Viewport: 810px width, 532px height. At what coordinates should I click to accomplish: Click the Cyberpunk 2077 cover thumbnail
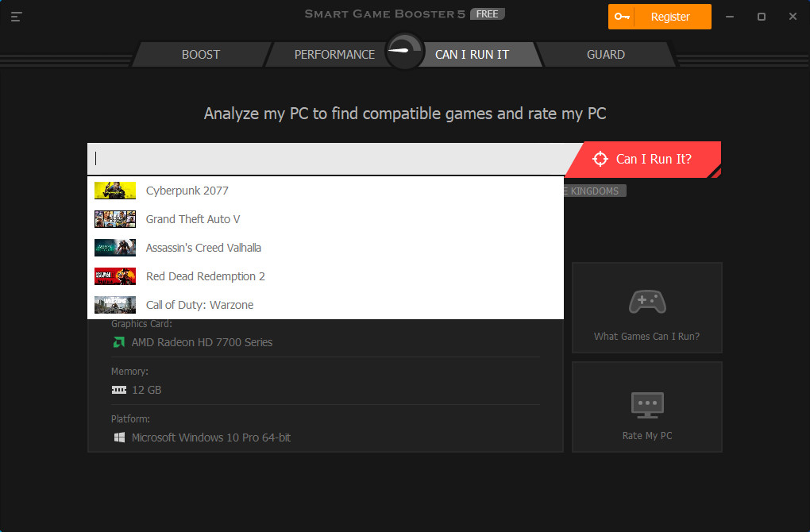pos(114,190)
